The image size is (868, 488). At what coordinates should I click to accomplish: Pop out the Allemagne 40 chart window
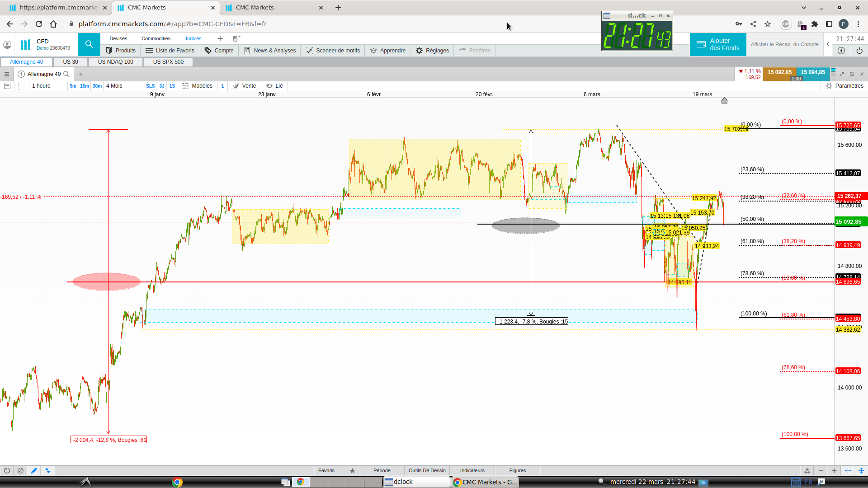point(852,74)
